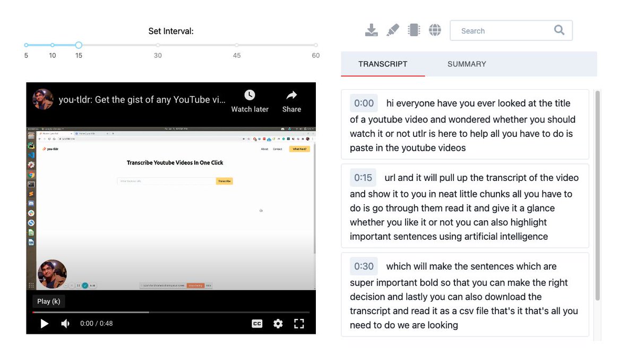Image resolution: width=637 pixels, height=364 pixels.
Task: Switch to the SUMMARY tab
Action: pyautogui.click(x=467, y=64)
